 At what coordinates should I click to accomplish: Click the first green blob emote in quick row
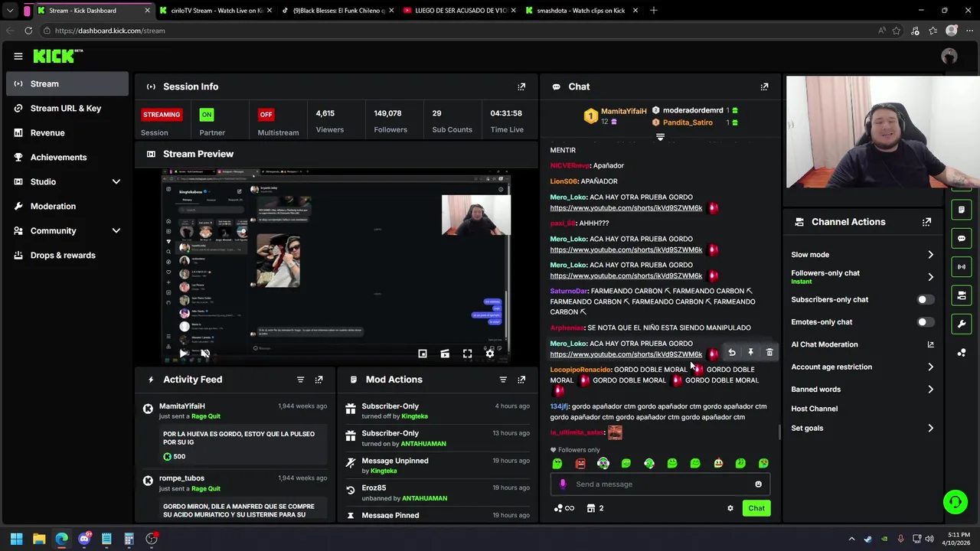pos(557,464)
